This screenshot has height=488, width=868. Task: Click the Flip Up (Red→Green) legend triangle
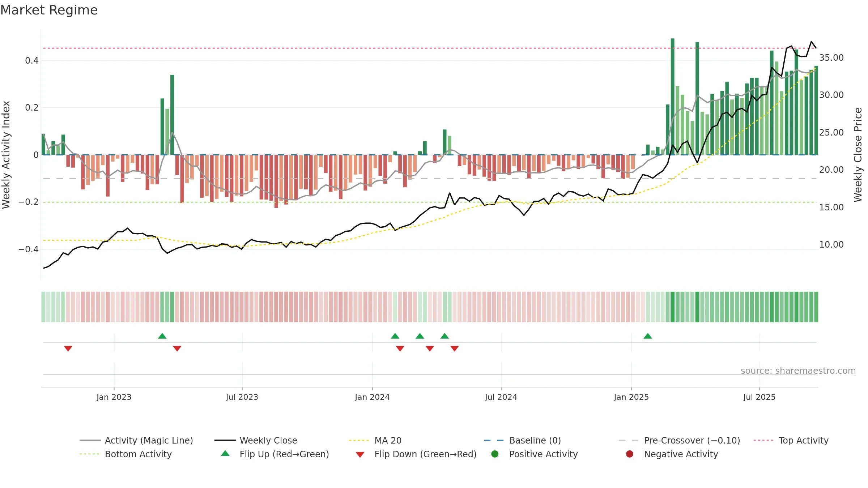tap(225, 453)
